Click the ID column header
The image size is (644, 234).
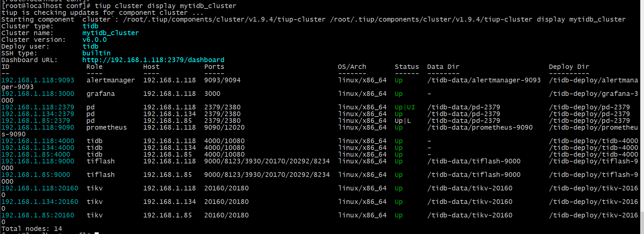[5, 67]
